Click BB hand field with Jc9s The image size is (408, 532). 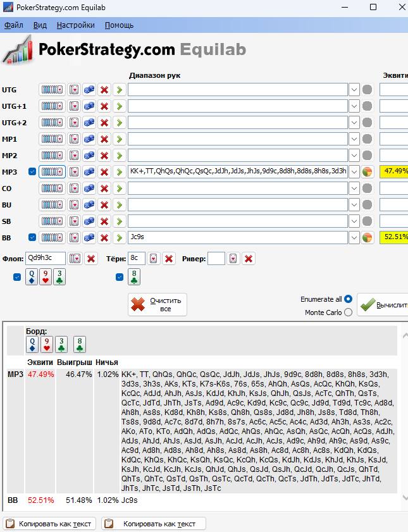point(238,237)
